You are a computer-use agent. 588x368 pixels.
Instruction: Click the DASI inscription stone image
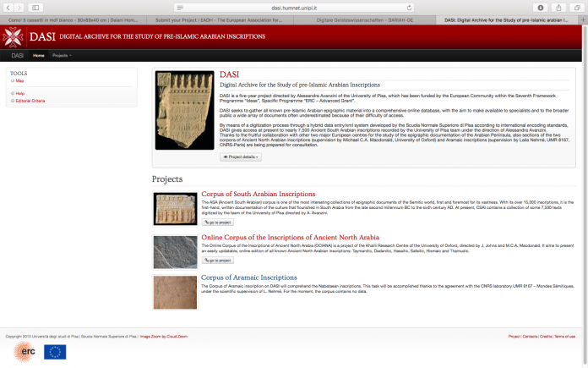(184, 110)
